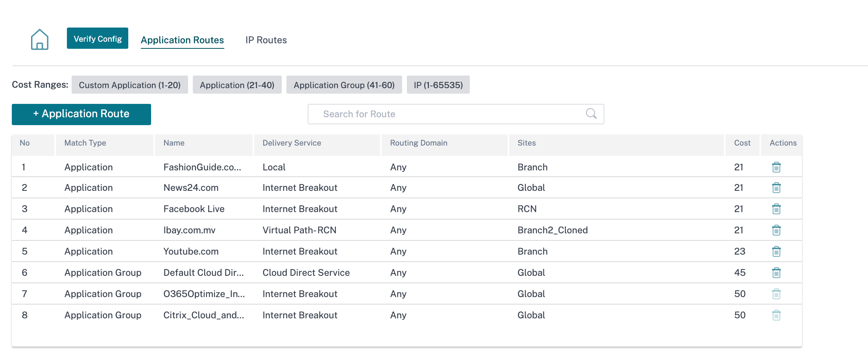
Task: Trash the Youtube.com route
Action: (776, 251)
